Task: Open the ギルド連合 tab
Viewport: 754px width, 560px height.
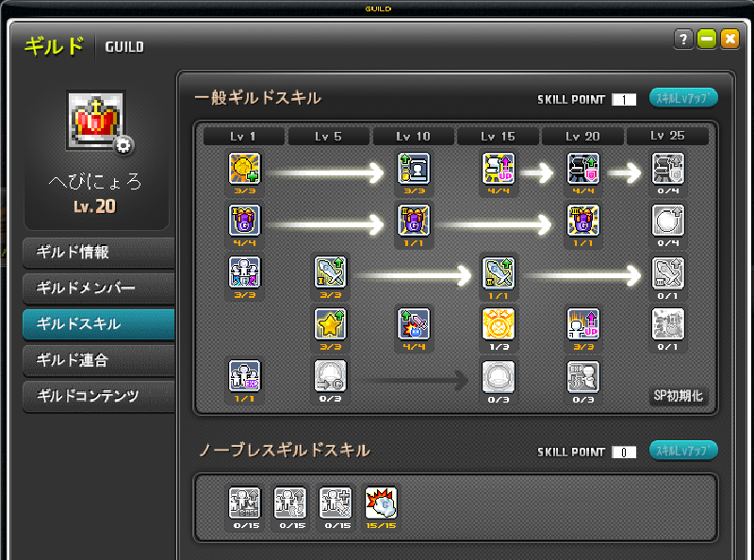Action: tap(98, 359)
